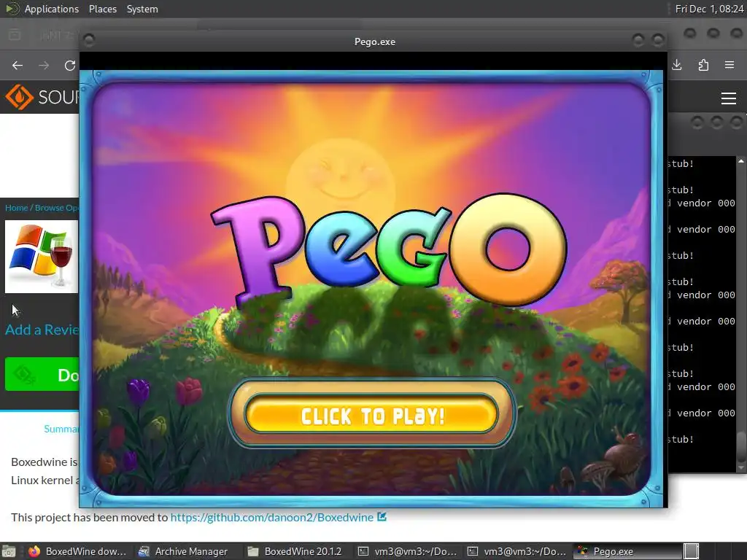The height and width of the screenshot is (560, 747).
Task: Click the Pego.exe window menu button at title bar left
Action: click(89, 40)
